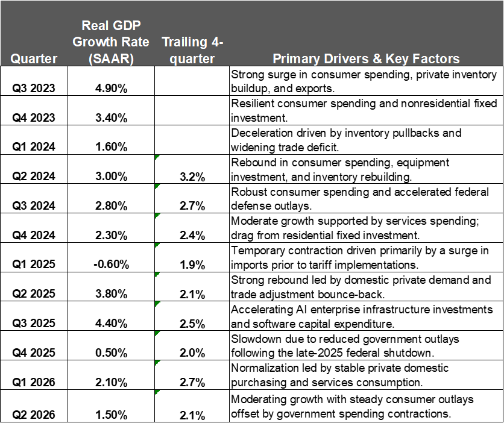Screen dimensions: 504x423
Task: Select the 1.50% growth rate cell
Action: [x=111, y=406]
